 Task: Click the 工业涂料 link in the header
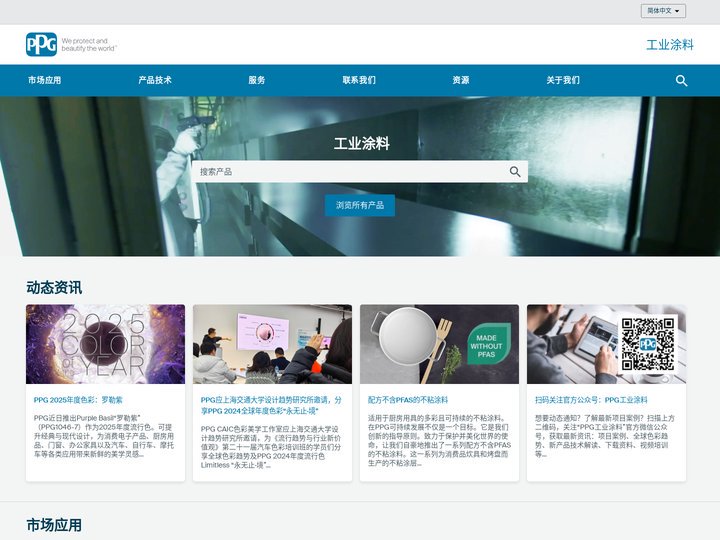click(670, 45)
